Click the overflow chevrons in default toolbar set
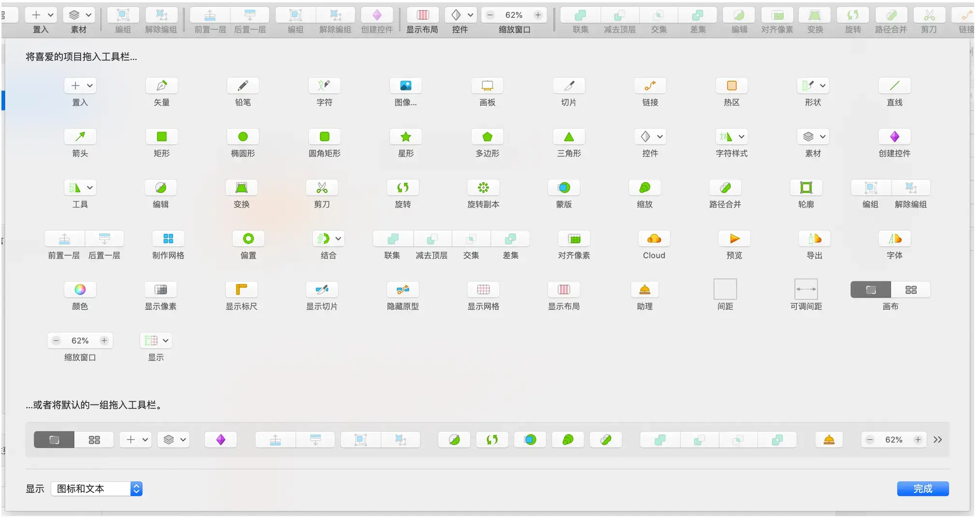The height and width of the screenshot is (520, 980). pyautogui.click(x=937, y=440)
